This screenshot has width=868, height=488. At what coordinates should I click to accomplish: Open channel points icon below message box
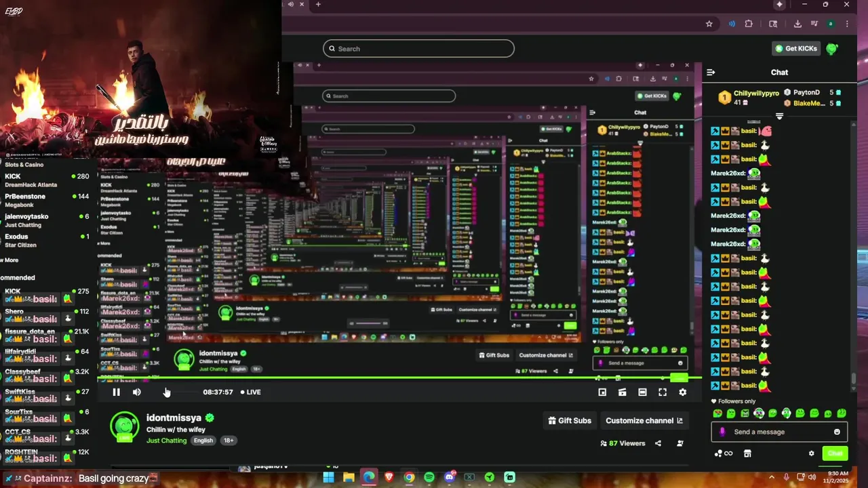coord(724,453)
